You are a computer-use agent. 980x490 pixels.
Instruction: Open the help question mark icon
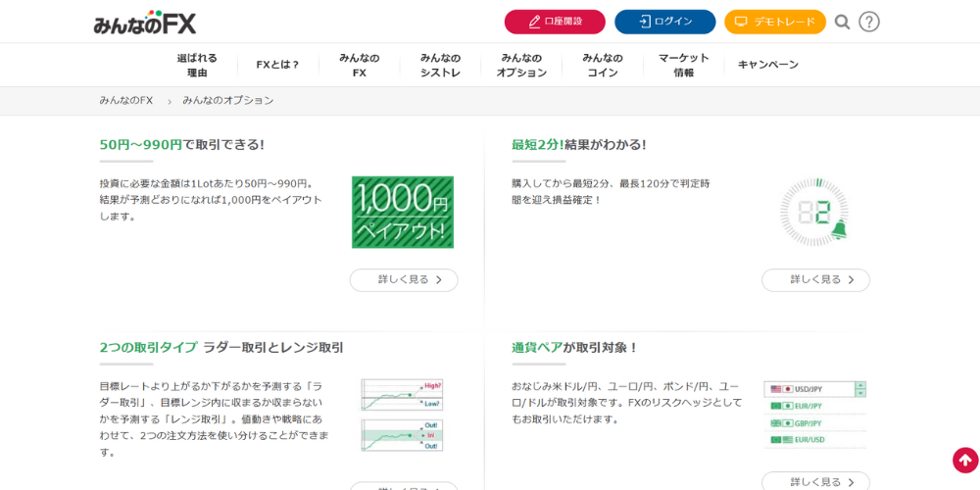point(868,22)
